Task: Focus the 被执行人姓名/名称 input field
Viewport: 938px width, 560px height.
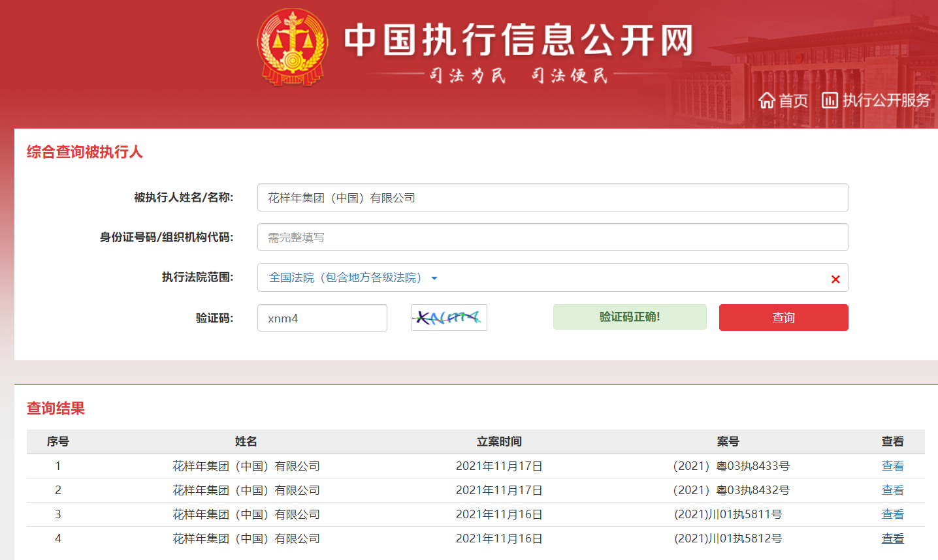Action: (553, 198)
